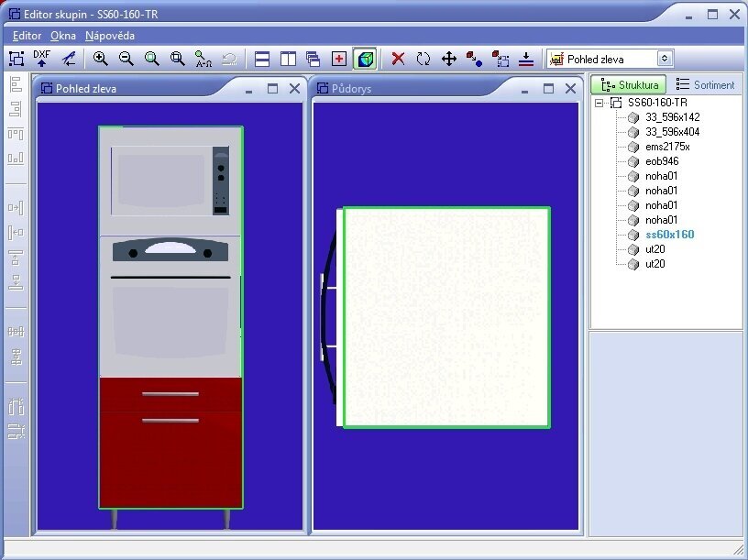
Task: Open the Pohled zleva view dropdown
Action: (x=665, y=59)
